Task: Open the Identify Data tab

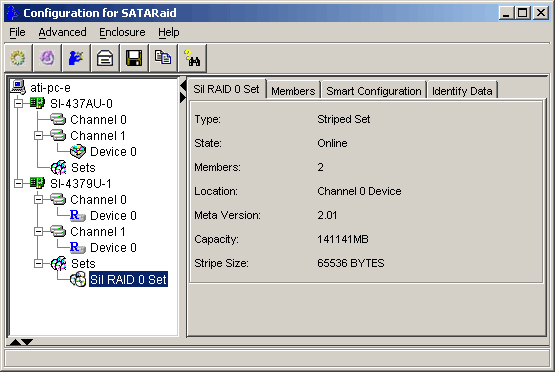Action: coord(462,91)
